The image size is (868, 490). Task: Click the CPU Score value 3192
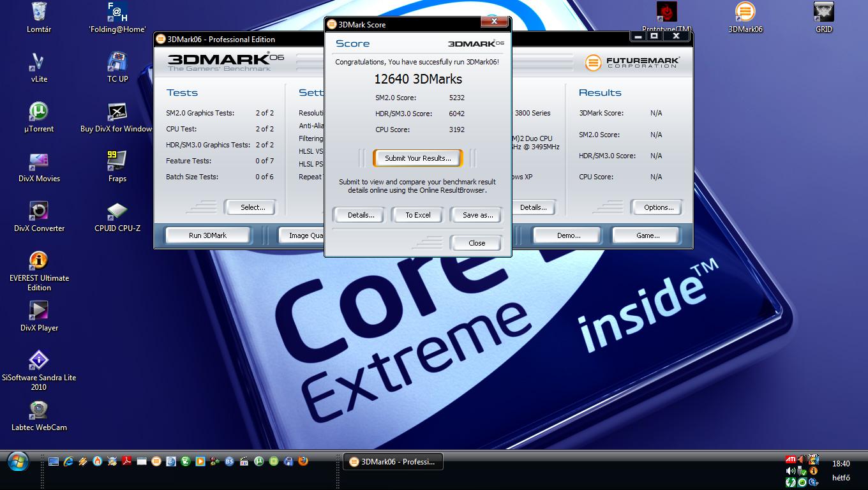pyautogui.click(x=456, y=130)
